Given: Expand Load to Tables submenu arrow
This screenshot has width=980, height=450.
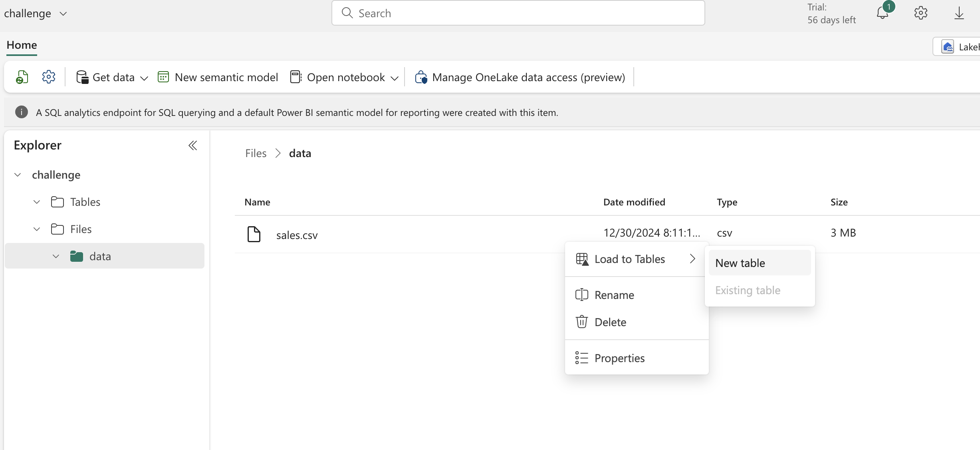Looking at the screenshot, I should coord(693,259).
